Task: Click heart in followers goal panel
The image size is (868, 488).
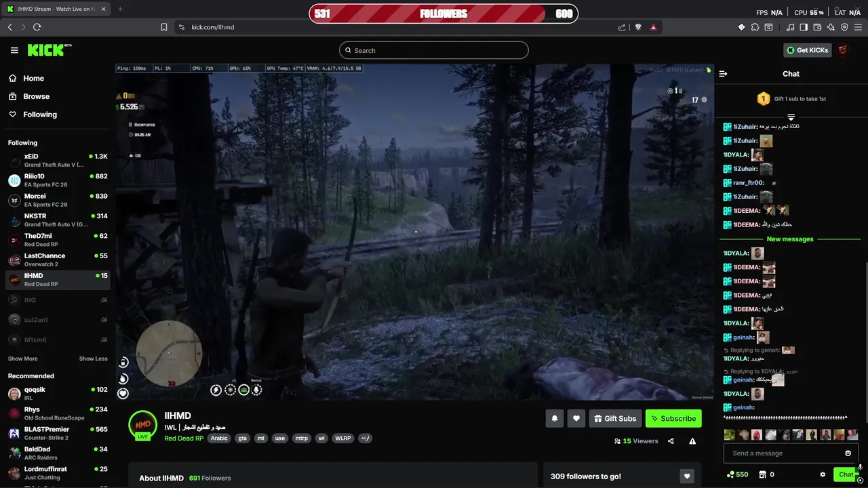Action: pyautogui.click(x=687, y=476)
